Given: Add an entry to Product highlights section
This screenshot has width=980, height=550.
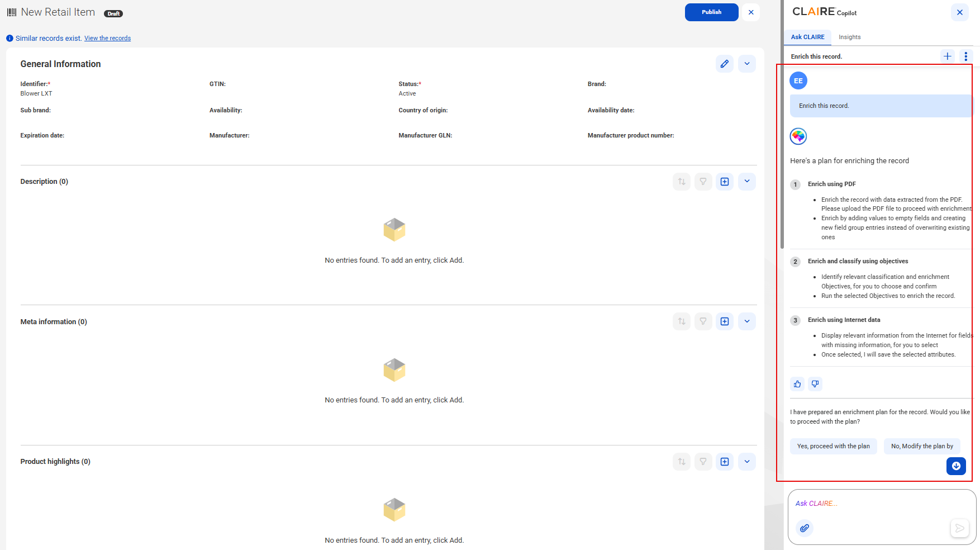Looking at the screenshot, I should coord(725,462).
